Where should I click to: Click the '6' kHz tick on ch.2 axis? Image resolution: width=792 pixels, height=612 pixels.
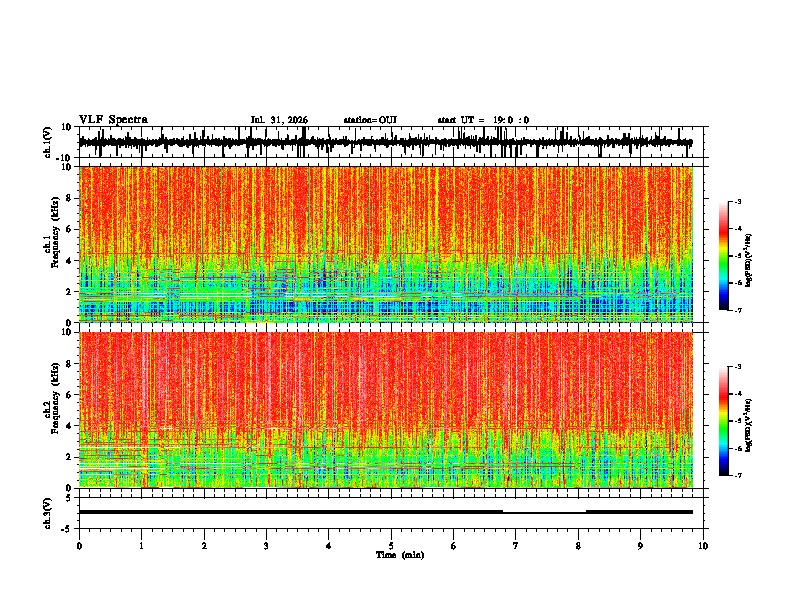pyautogui.click(x=69, y=395)
